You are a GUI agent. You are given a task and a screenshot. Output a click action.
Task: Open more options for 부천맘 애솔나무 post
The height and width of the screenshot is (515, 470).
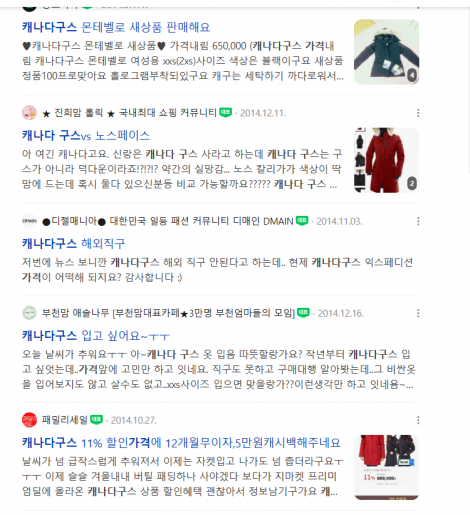(x=418, y=313)
